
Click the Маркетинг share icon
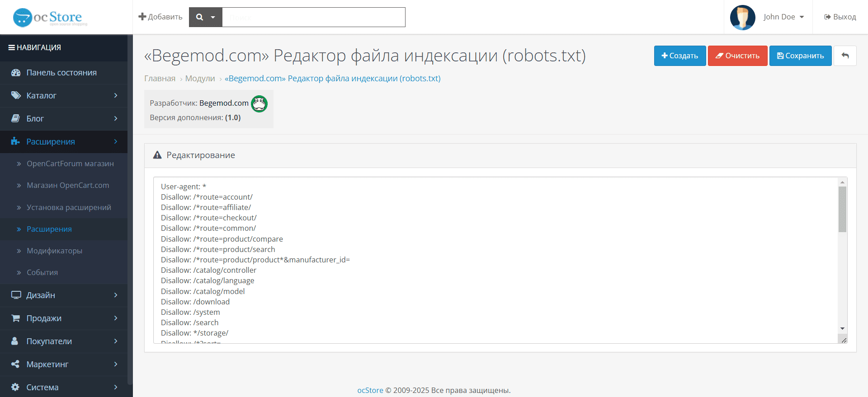pos(15,364)
